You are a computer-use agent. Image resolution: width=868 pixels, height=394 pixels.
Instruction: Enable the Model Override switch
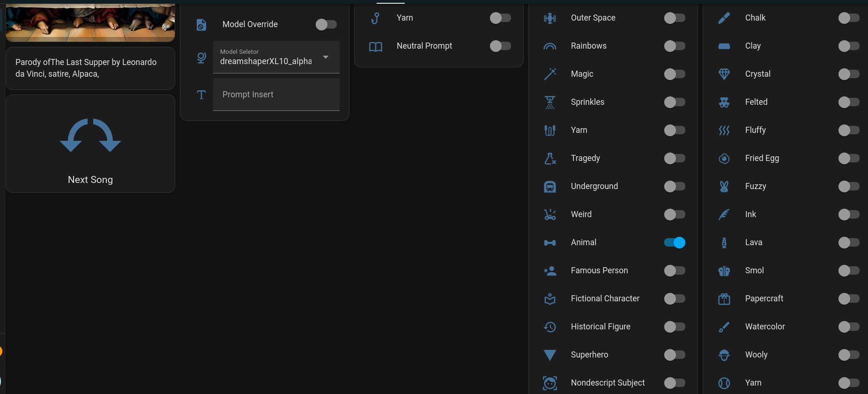(326, 24)
